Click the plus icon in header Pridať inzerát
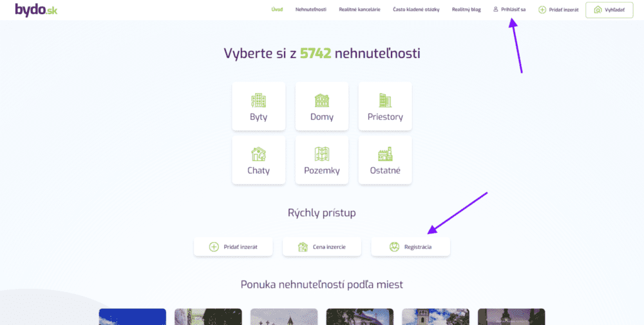644x325 pixels. [542, 10]
